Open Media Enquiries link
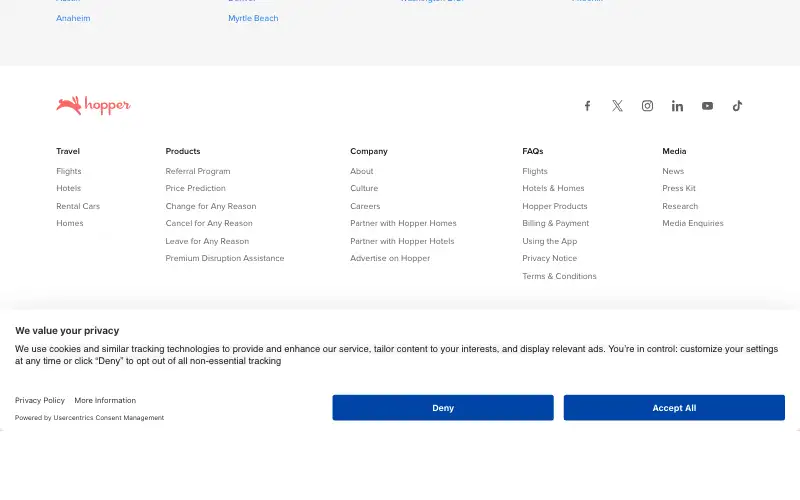This screenshot has height=500, width=800. (693, 223)
